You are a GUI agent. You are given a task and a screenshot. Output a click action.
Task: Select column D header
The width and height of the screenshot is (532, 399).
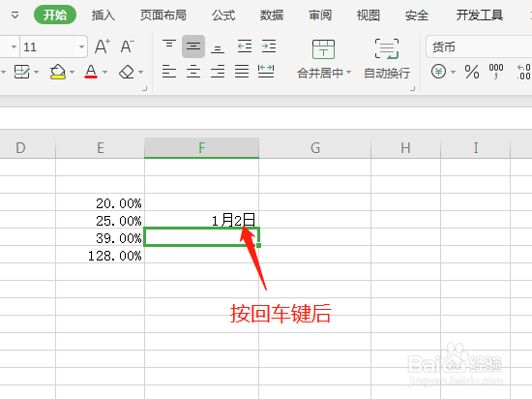coord(27,148)
